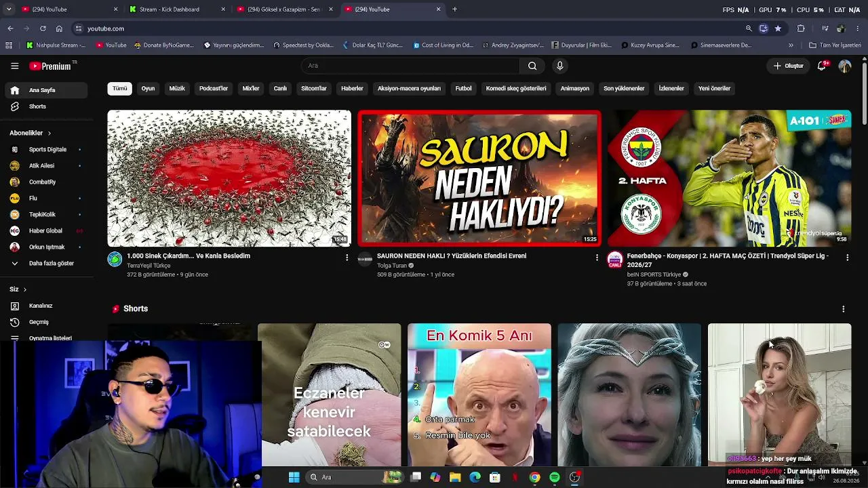Open Donate ByNoGame bookmark
Screen dimensions: 868x488
[x=164, y=45]
